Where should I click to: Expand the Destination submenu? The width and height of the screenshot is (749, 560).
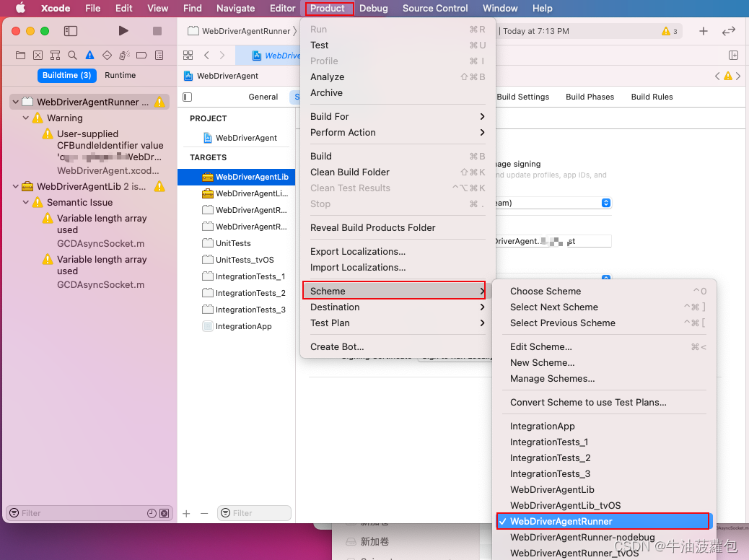click(x=398, y=307)
